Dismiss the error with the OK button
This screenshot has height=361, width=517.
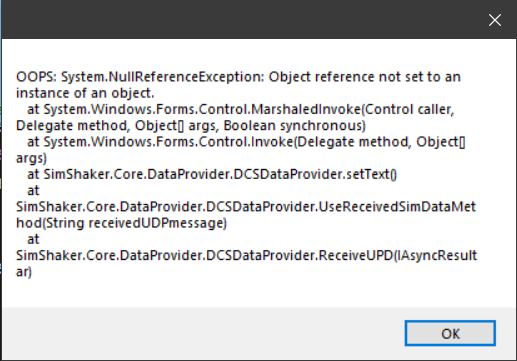click(x=450, y=333)
